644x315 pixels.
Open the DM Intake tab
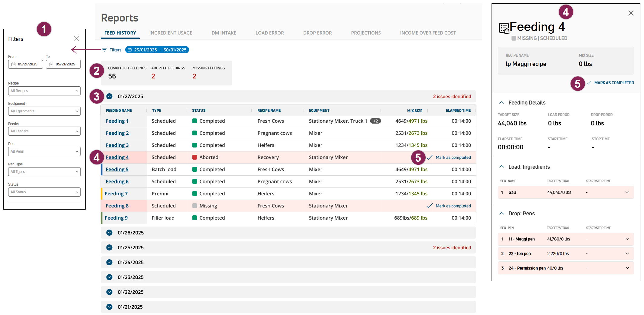pyautogui.click(x=224, y=33)
